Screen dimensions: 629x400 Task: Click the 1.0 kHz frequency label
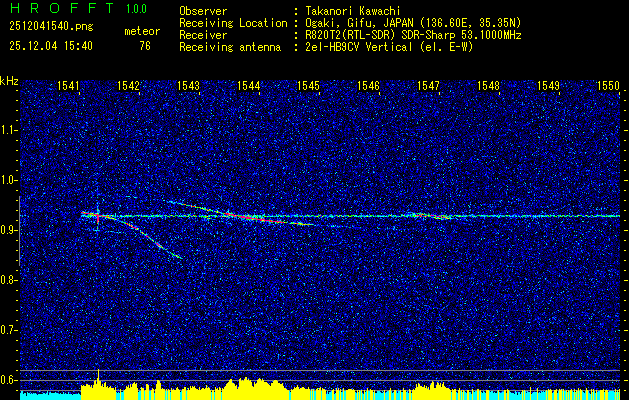[x=8, y=180]
